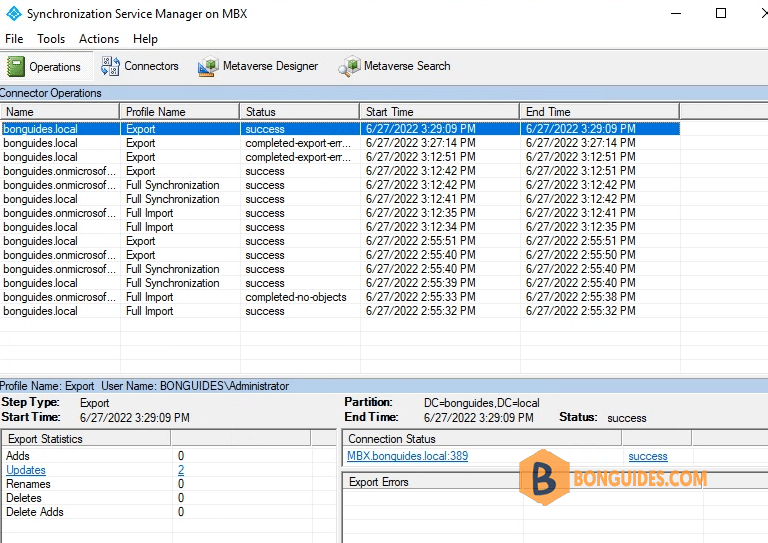This screenshot has width=768, height=543.
Task: Select bonguides.local Full Synchronization row at 2:55:39 PM
Action: click(x=340, y=283)
